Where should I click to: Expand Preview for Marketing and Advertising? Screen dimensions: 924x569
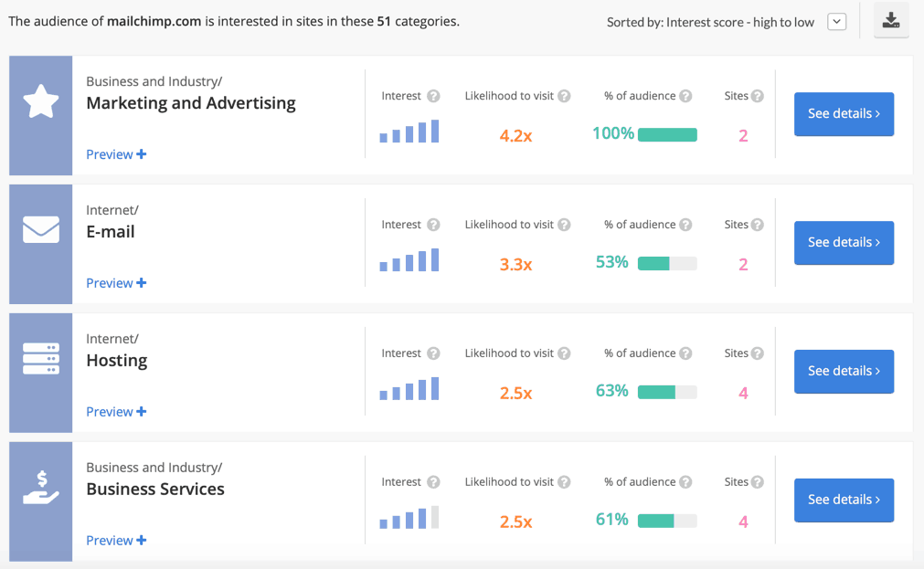(x=115, y=153)
